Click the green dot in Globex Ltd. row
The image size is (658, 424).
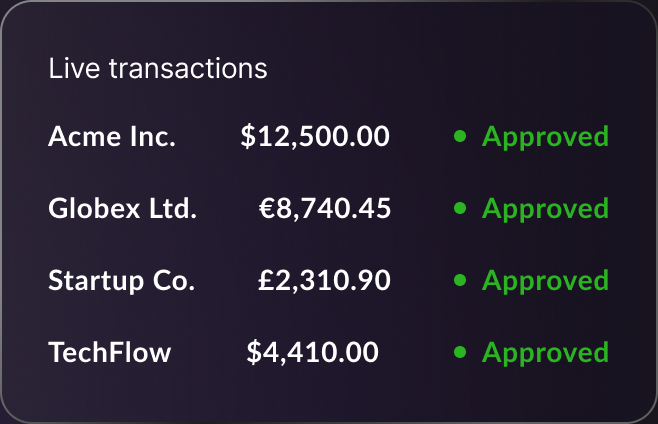click(460, 208)
